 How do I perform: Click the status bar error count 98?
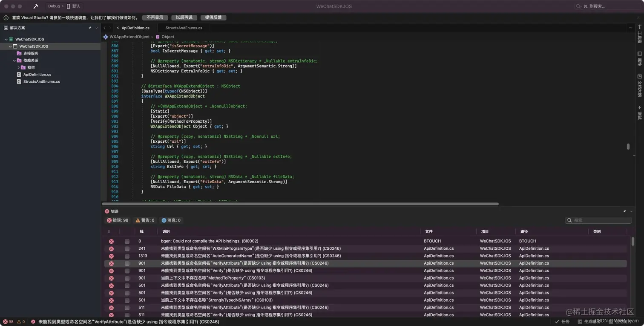(x=8, y=322)
